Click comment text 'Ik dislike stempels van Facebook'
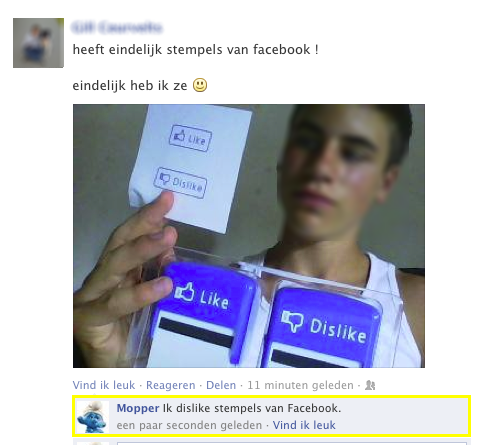The image size is (486, 445). (x=252, y=408)
